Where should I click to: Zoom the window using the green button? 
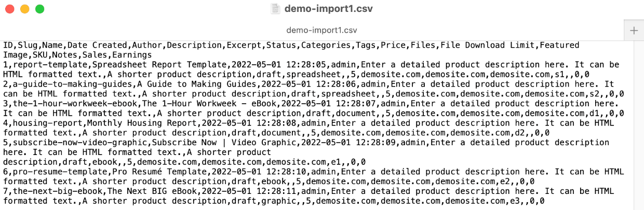coord(39,9)
